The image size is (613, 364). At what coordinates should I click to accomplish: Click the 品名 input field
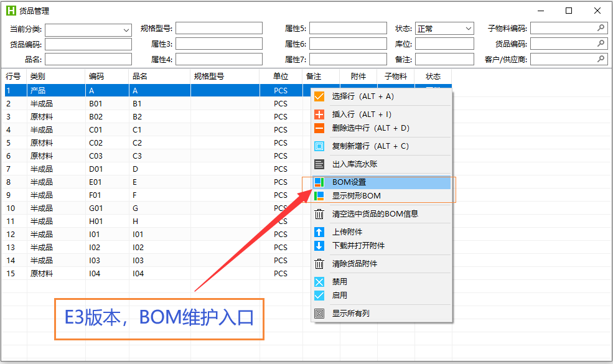tap(88, 59)
